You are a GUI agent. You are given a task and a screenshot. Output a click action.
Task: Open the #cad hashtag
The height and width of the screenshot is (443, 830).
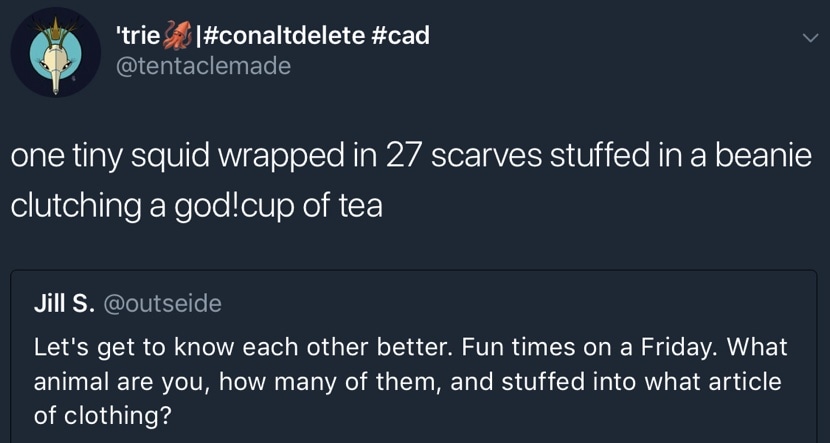[400, 36]
